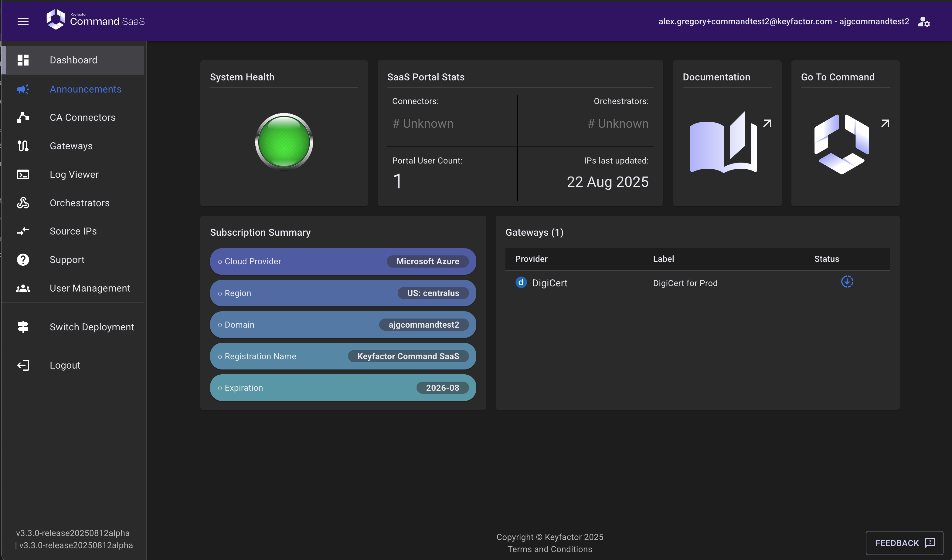Click the DigiCert gateway status icon
Viewport: 952px width, 560px height.
pyautogui.click(x=847, y=282)
